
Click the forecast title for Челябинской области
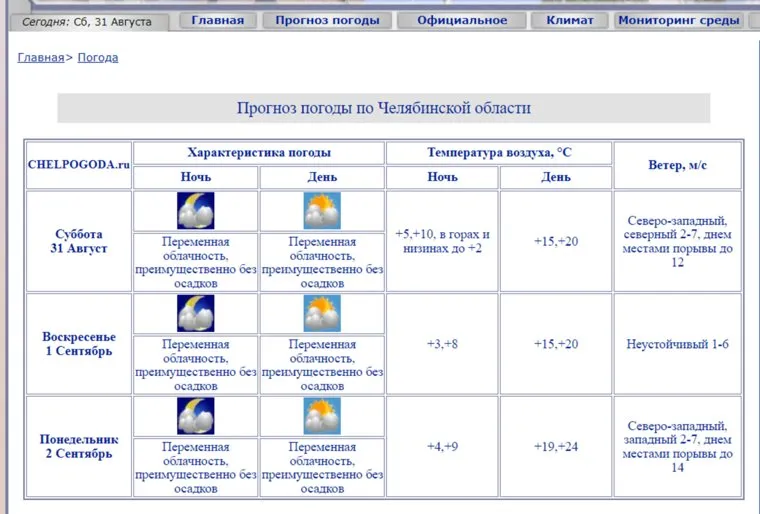(x=383, y=108)
